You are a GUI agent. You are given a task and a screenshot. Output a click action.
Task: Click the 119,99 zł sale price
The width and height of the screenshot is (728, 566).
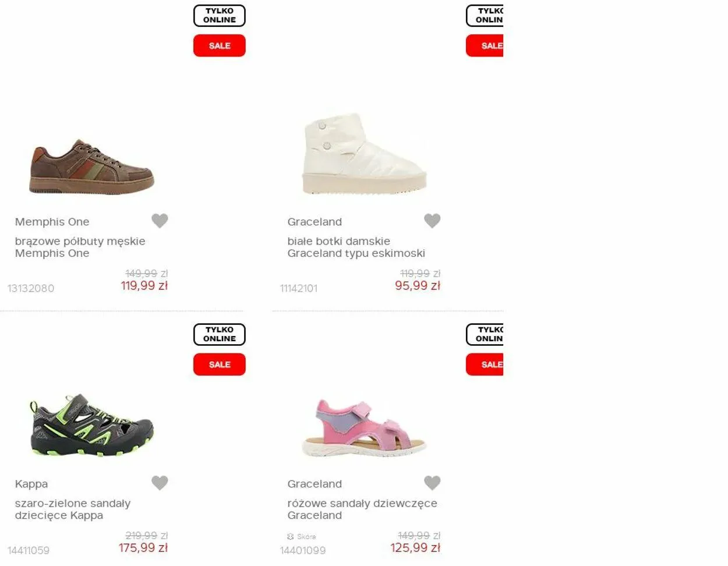[x=144, y=286]
